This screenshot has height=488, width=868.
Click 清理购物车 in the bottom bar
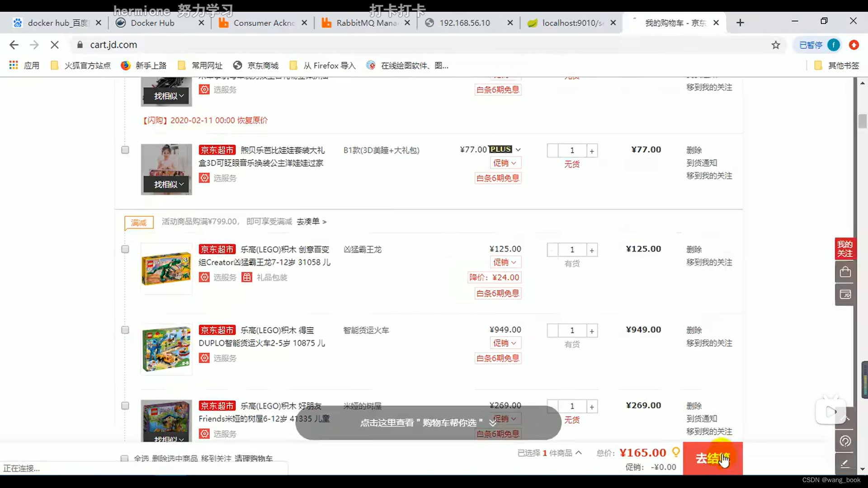pyautogui.click(x=254, y=459)
